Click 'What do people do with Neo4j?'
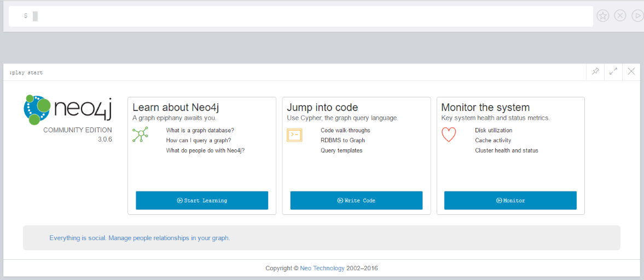Screen dimensions: 644x280 click(205, 150)
